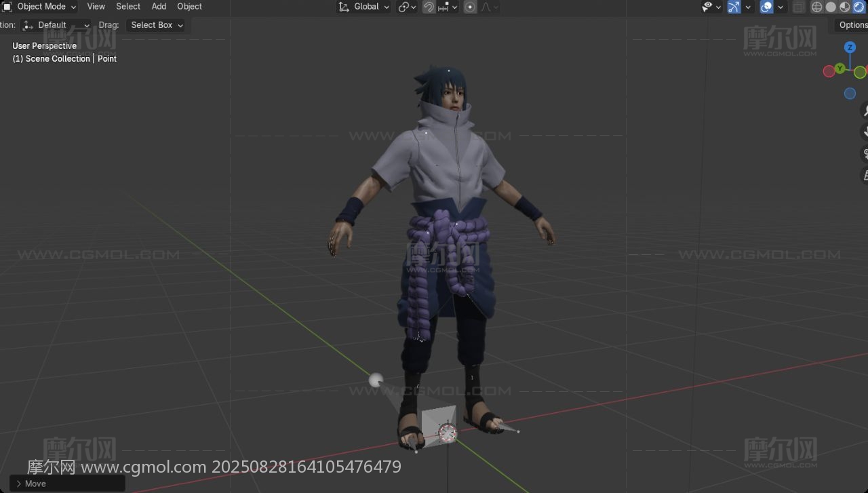Switch to solid viewport shading
The height and width of the screenshot is (493, 868).
pyautogui.click(x=831, y=7)
